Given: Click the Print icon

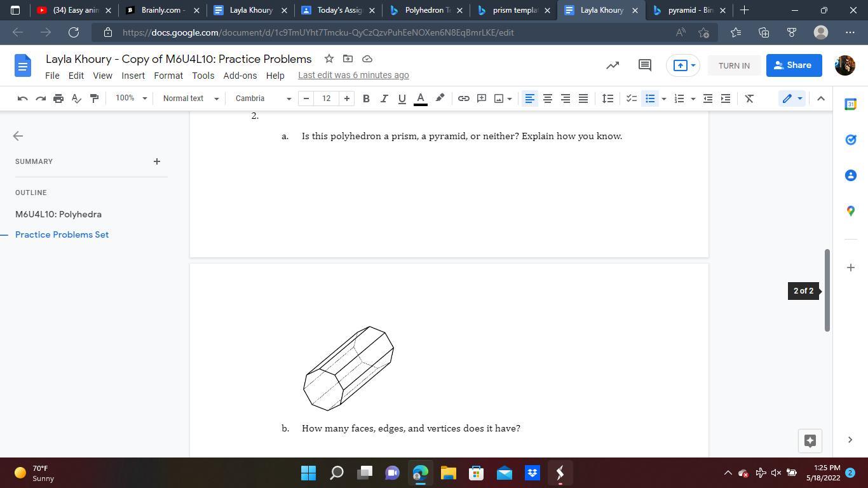Looking at the screenshot, I should [58, 98].
